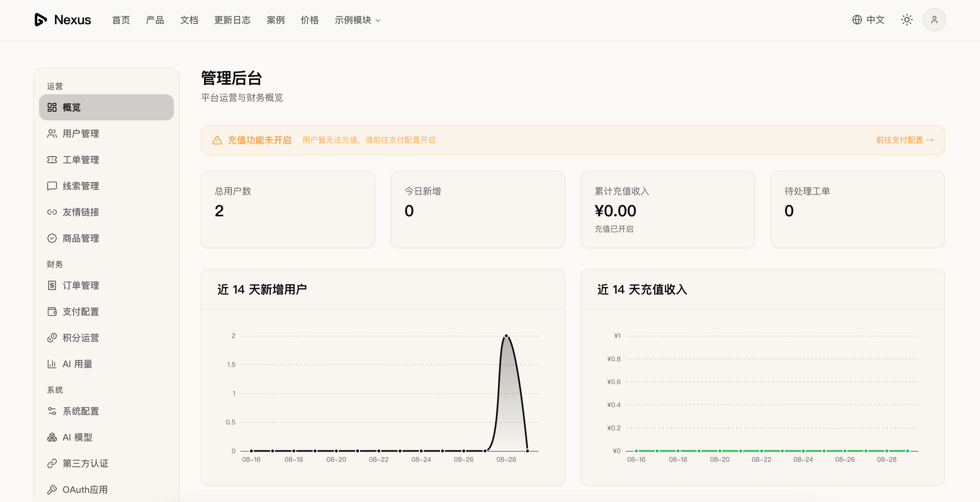Open 文档 in top navigation

point(189,20)
